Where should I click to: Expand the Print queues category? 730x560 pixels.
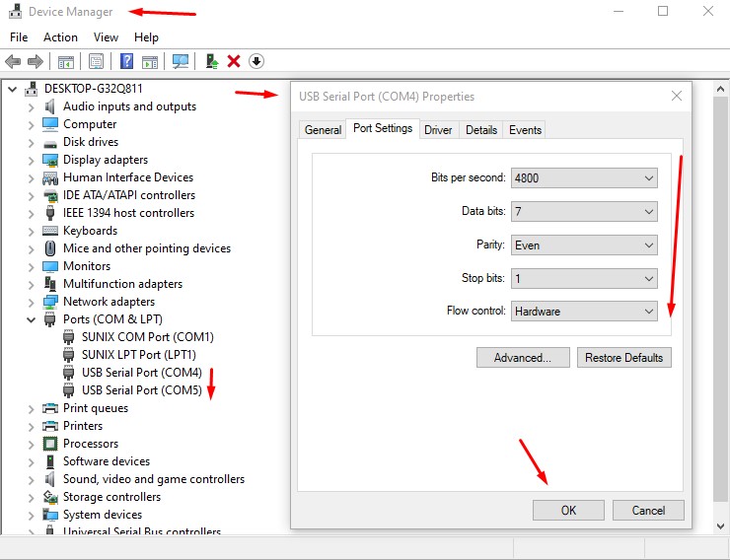32,409
